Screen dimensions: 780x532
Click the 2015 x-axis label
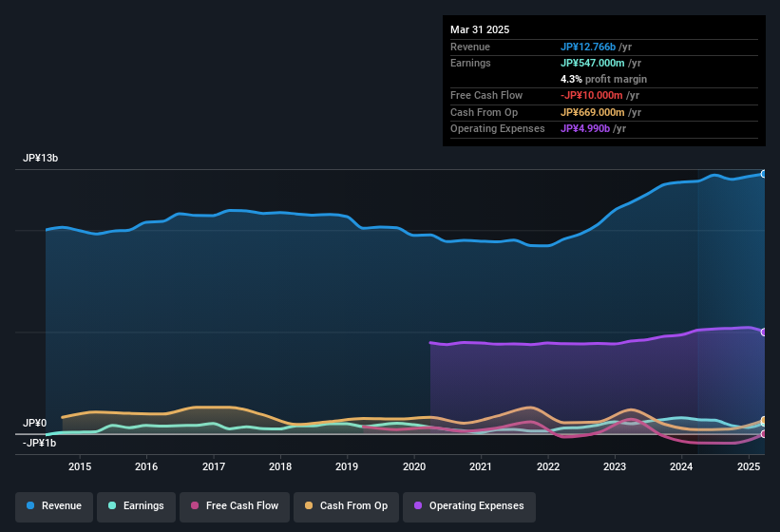pyautogui.click(x=80, y=466)
